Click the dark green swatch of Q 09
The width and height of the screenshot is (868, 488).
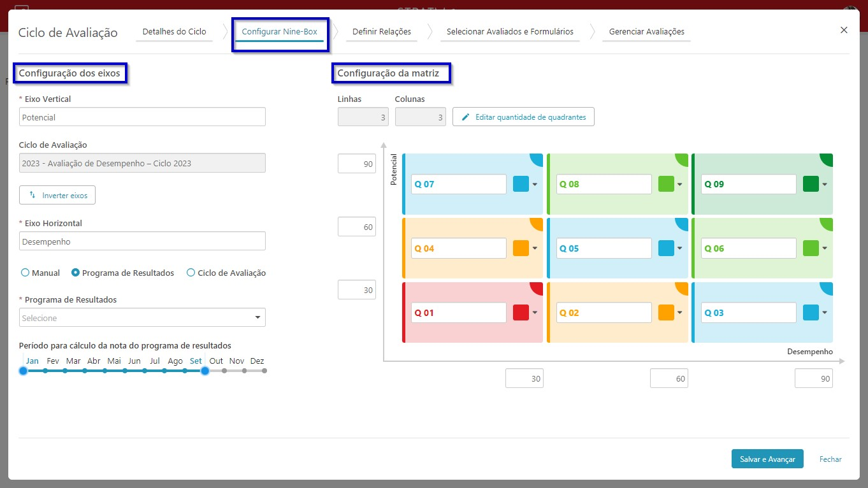811,184
